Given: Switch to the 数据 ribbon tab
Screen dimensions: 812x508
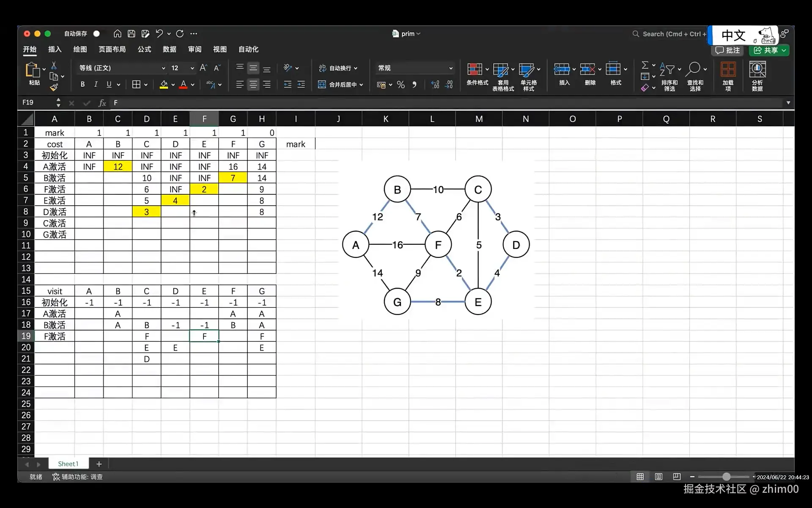Looking at the screenshot, I should [169, 50].
